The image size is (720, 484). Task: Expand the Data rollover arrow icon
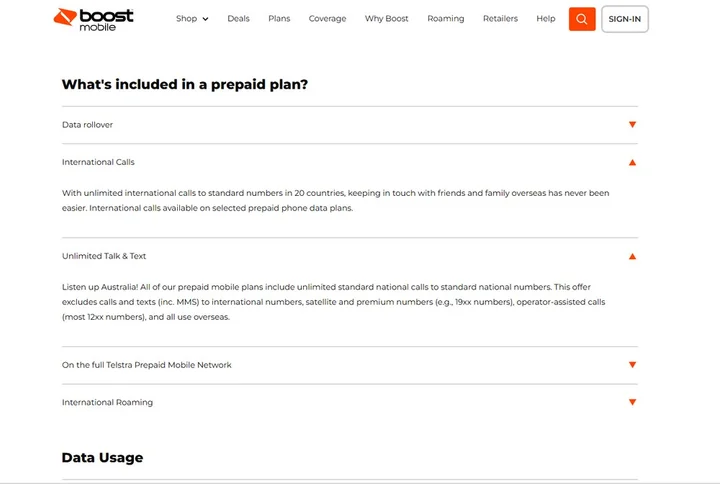coord(632,125)
